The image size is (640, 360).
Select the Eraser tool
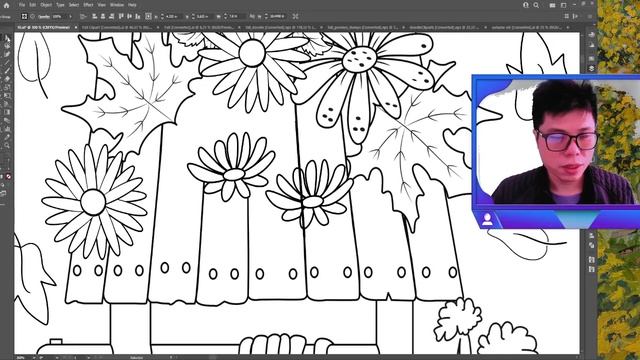click(7, 79)
